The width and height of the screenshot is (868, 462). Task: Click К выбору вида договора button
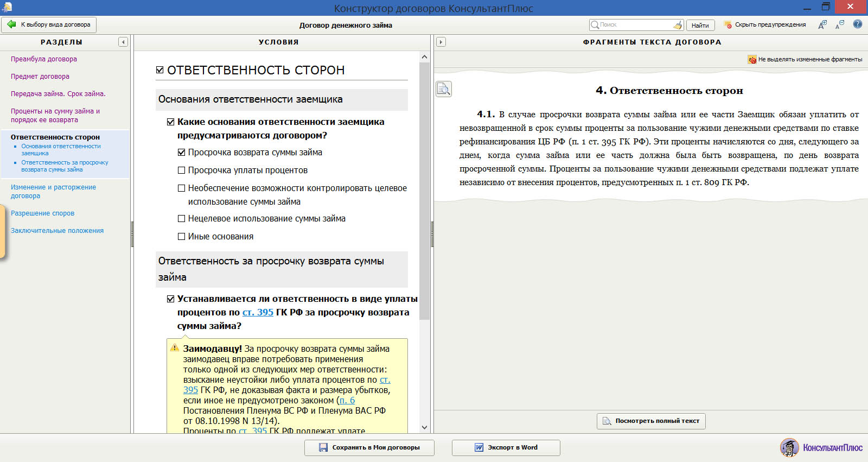point(49,24)
